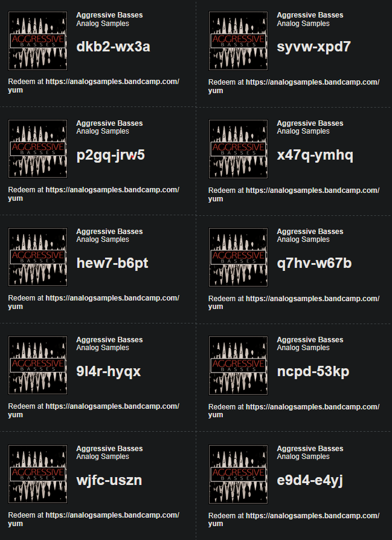The image size is (392, 540).
Task: Select the Aggressive Basses artwork next to p2gq-jrw5
Action: click(x=37, y=149)
